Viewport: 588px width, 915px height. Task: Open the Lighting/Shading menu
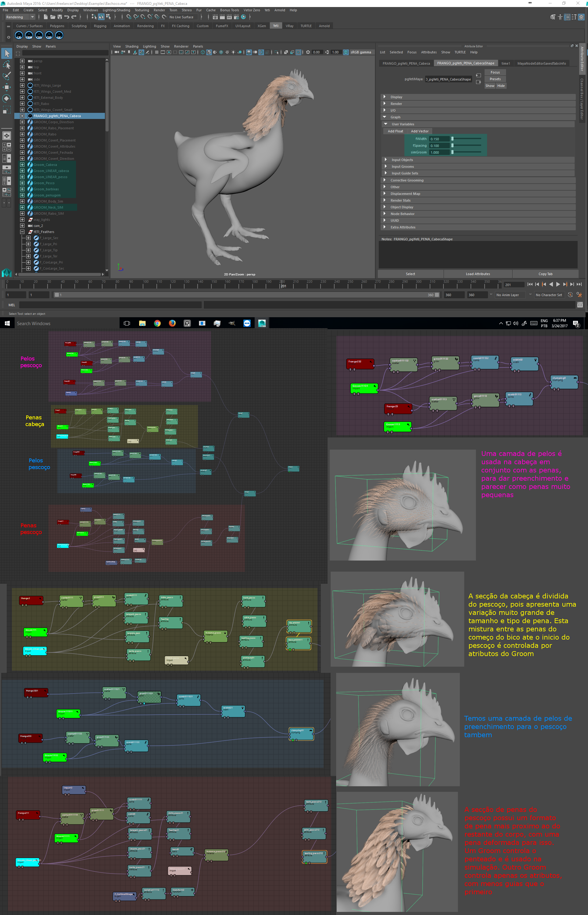coord(116,10)
